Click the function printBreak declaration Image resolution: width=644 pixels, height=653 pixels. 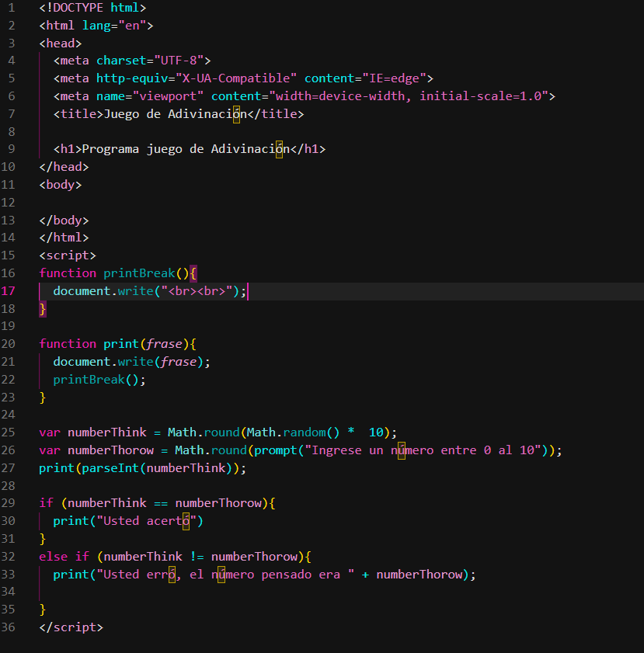point(118,273)
